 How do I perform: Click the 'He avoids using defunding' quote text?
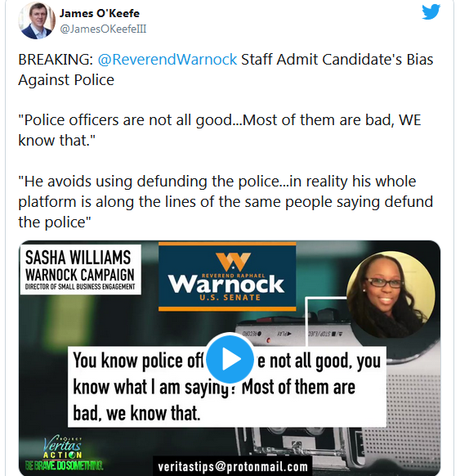click(x=226, y=202)
